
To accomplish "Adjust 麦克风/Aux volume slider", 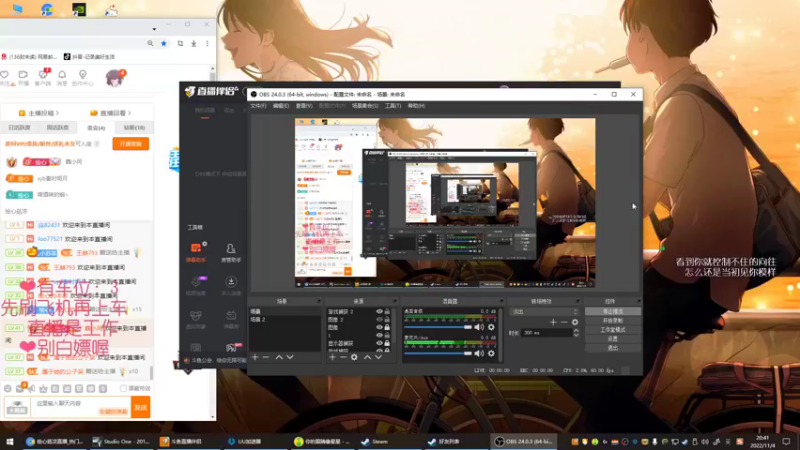I will pyautogui.click(x=438, y=353).
